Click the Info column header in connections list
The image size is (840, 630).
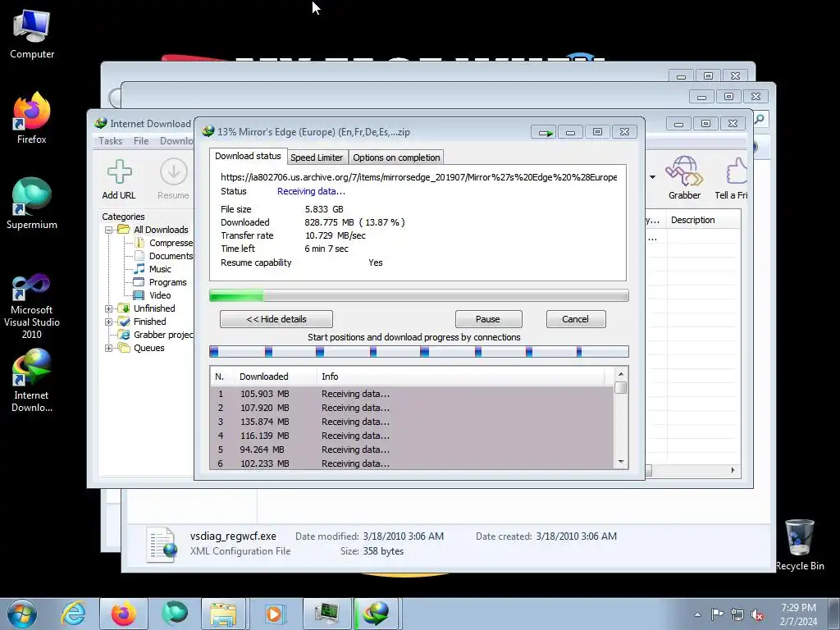[x=461, y=377]
